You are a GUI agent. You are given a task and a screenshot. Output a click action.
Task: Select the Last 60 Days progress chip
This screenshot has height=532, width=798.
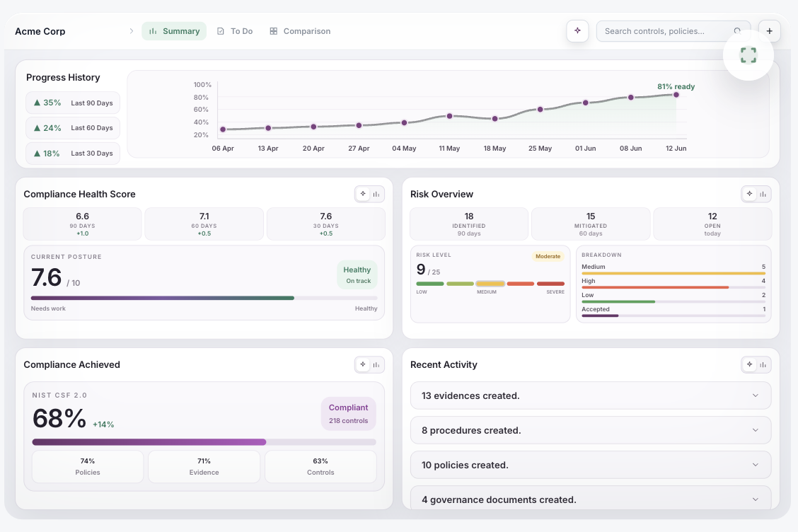point(73,128)
